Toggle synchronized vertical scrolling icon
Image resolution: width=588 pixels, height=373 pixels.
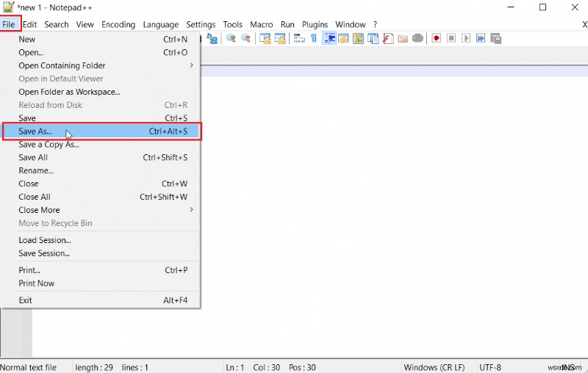click(265, 38)
